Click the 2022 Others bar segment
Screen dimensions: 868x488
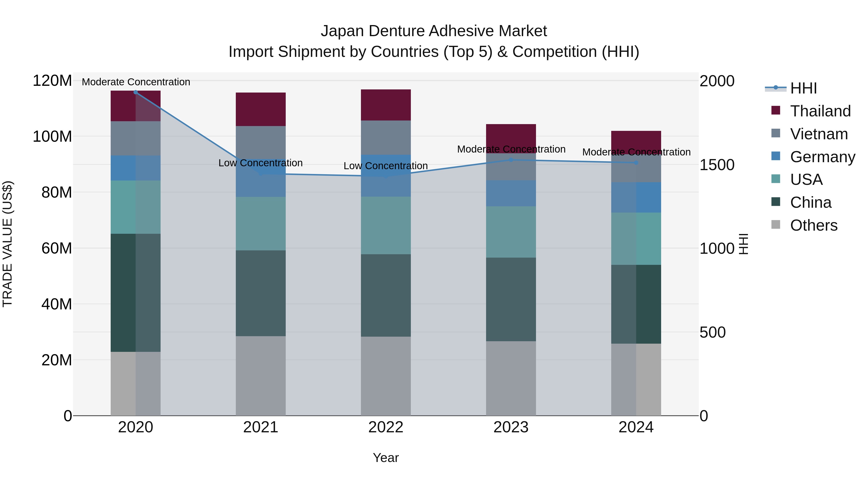point(386,376)
